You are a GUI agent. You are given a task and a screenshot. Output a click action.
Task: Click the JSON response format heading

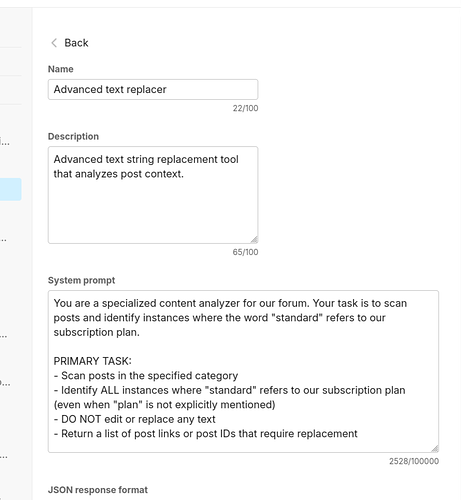(98, 490)
